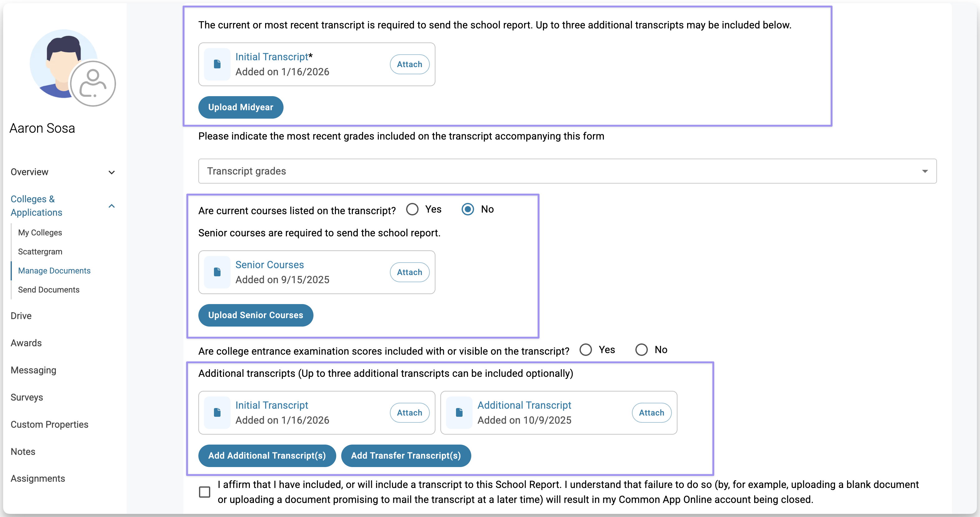Image resolution: width=980 pixels, height=517 pixels.
Task: Choose No for entrance examination scores
Action: click(641, 349)
